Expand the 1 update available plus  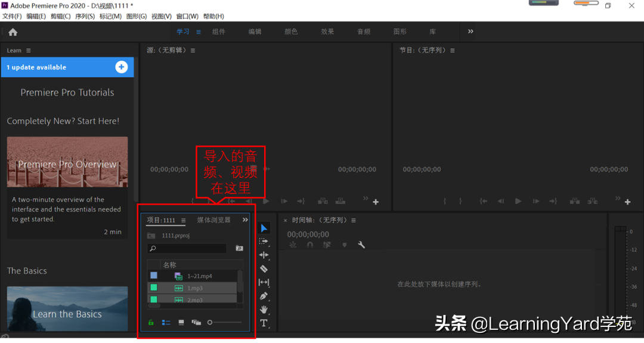121,67
